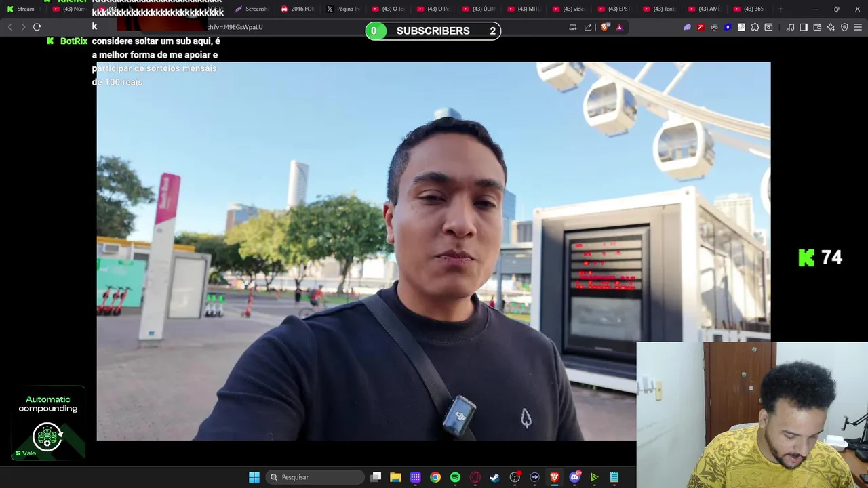Open Brave browser from the taskbar
Screen dimensions: 868x488
(x=554, y=477)
